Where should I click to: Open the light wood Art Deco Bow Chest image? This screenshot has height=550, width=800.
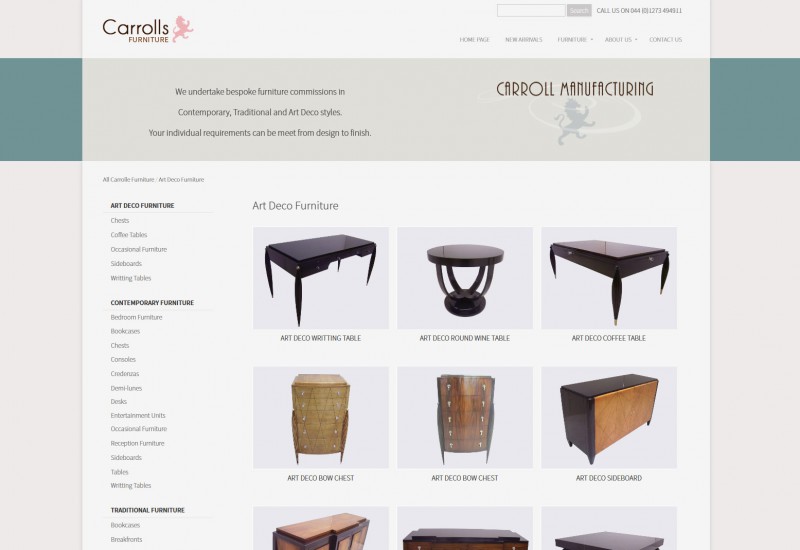click(x=321, y=417)
